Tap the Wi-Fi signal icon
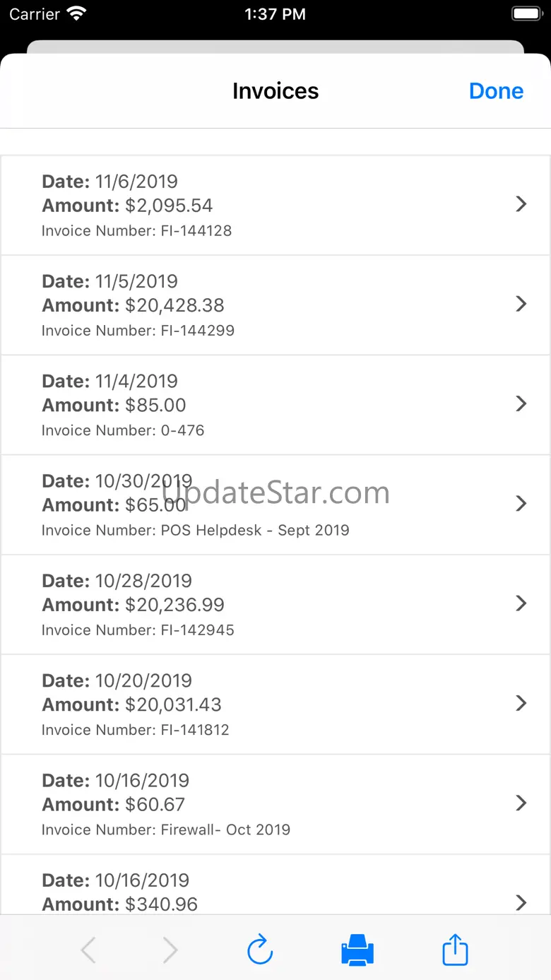This screenshot has height=980, width=551. 76,14
